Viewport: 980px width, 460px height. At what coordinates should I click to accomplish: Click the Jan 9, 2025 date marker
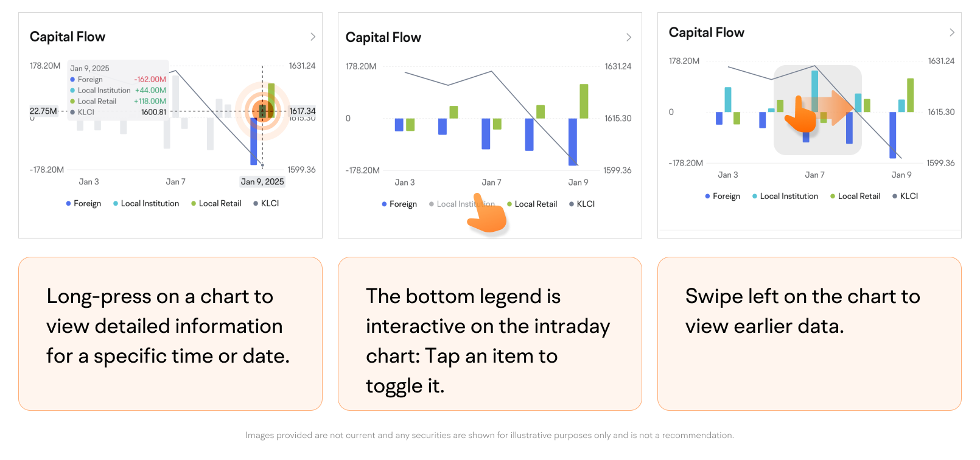pyautogui.click(x=262, y=181)
